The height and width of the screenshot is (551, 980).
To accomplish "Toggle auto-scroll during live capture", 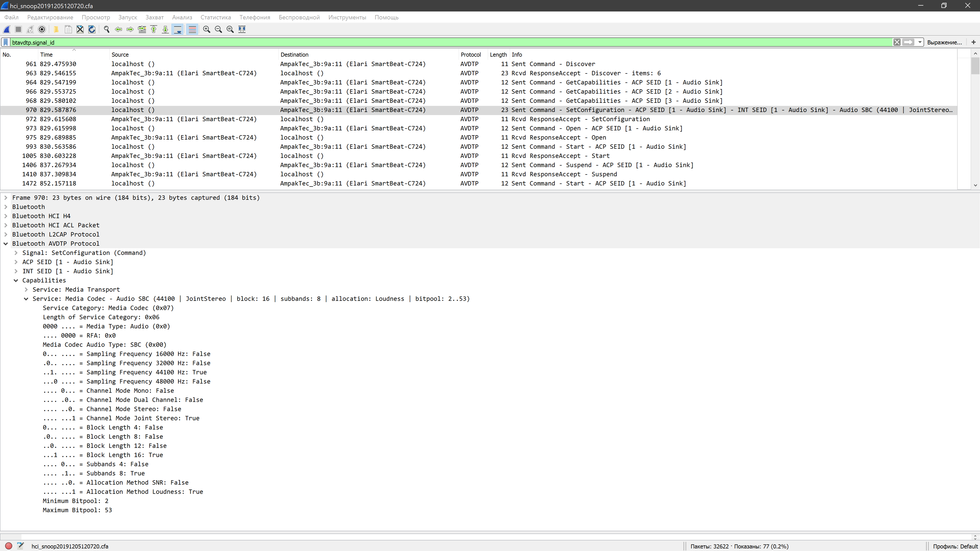I will (178, 29).
